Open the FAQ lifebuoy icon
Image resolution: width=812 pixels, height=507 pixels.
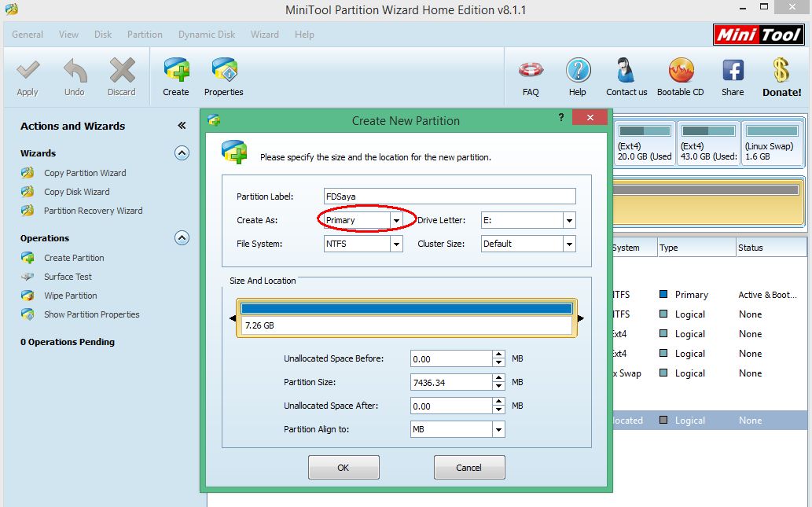(531, 71)
